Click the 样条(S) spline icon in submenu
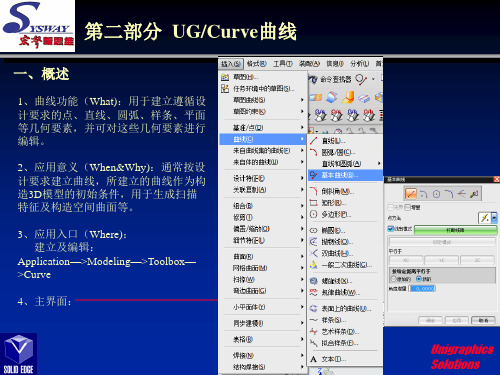Screen dimensions: 500x375 (x=313, y=320)
